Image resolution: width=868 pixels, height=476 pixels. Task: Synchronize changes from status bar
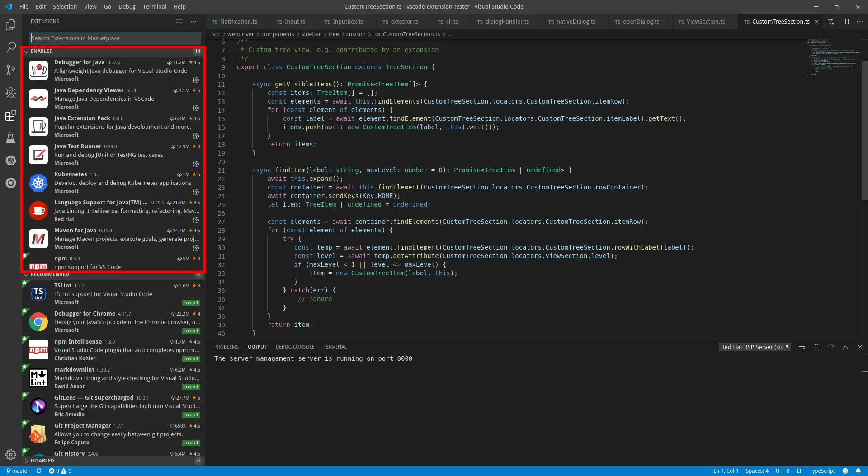pyautogui.click(x=39, y=471)
